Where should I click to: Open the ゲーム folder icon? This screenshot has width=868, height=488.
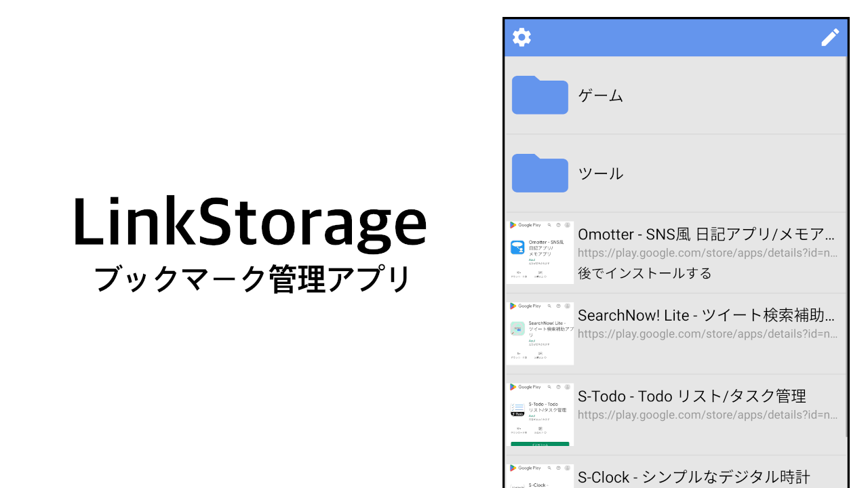[540, 96]
